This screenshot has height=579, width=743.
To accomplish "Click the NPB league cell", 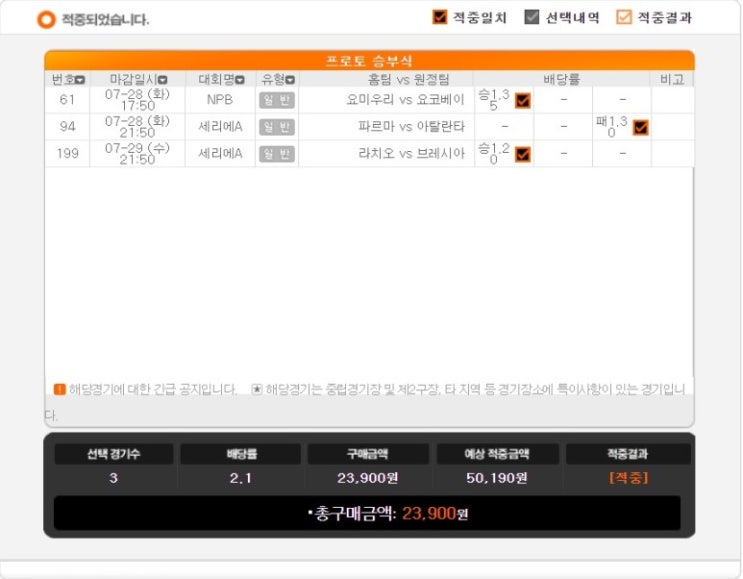I will pyautogui.click(x=220, y=100).
